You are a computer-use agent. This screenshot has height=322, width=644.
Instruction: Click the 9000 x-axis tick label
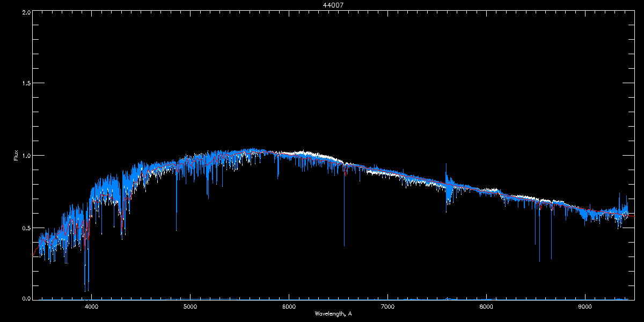pos(585,307)
